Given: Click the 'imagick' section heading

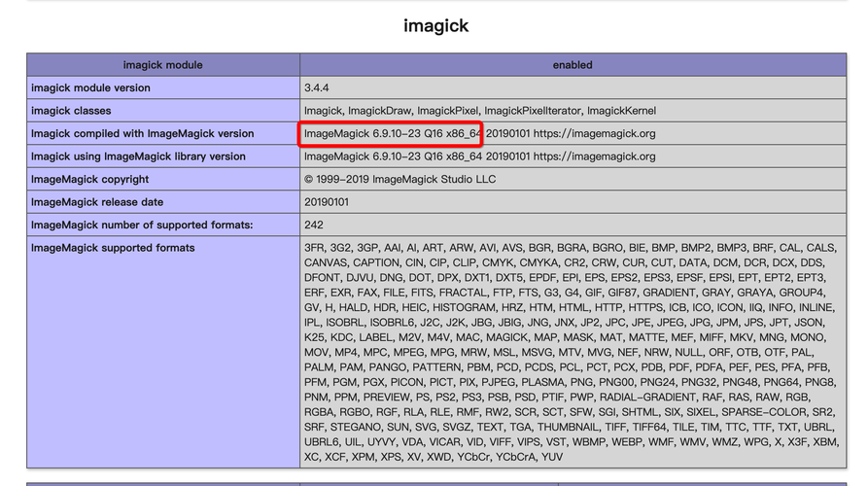Looking at the screenshot, I should pos(435,25).
